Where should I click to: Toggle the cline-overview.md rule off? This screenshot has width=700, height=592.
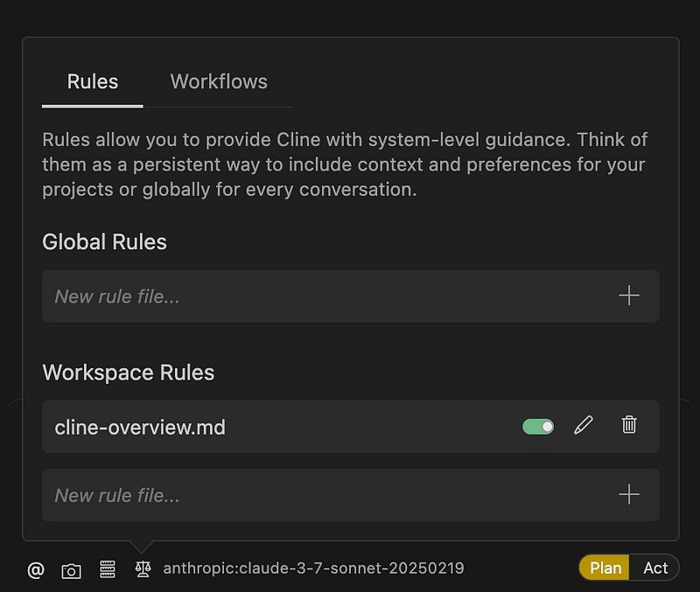coord(538,427)
